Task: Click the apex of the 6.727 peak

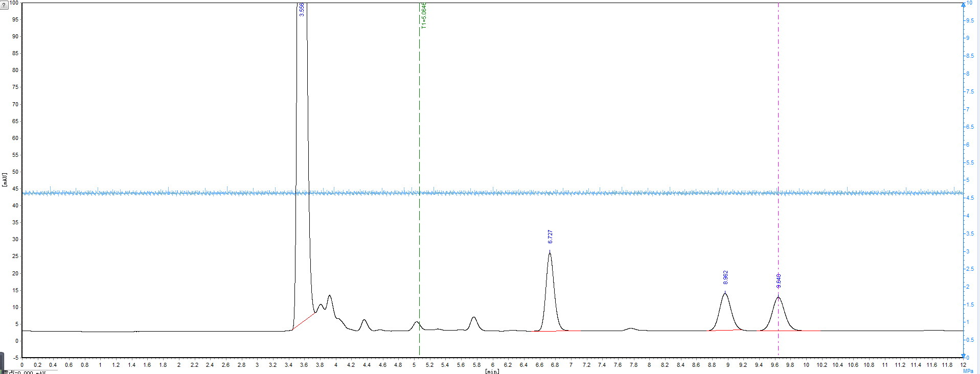Action: click(x=550, y=252)
